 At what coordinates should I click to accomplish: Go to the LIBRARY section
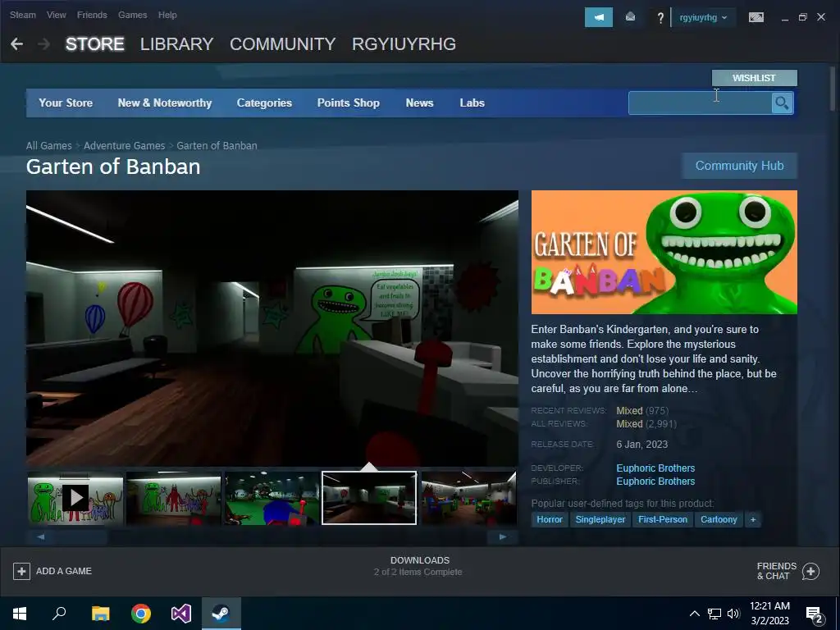177,44
